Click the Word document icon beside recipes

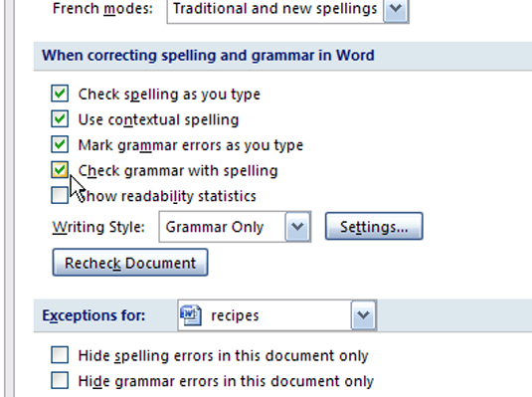pos(191,315)
